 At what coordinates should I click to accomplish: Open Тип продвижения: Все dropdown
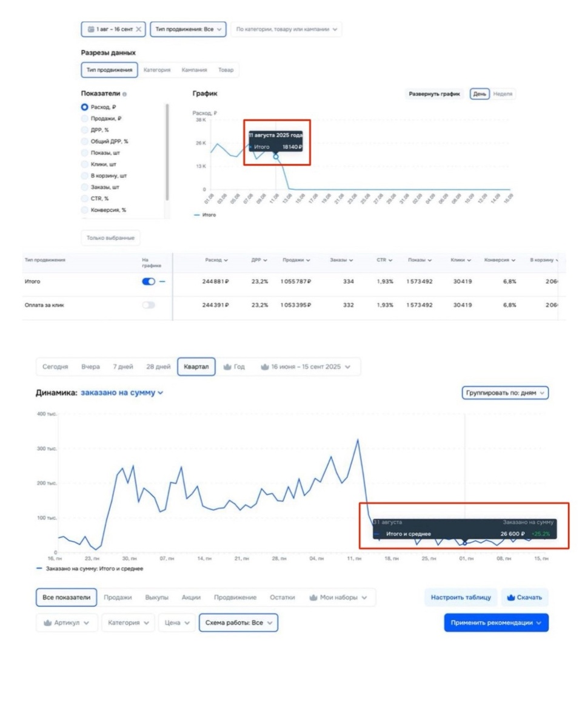188,29
